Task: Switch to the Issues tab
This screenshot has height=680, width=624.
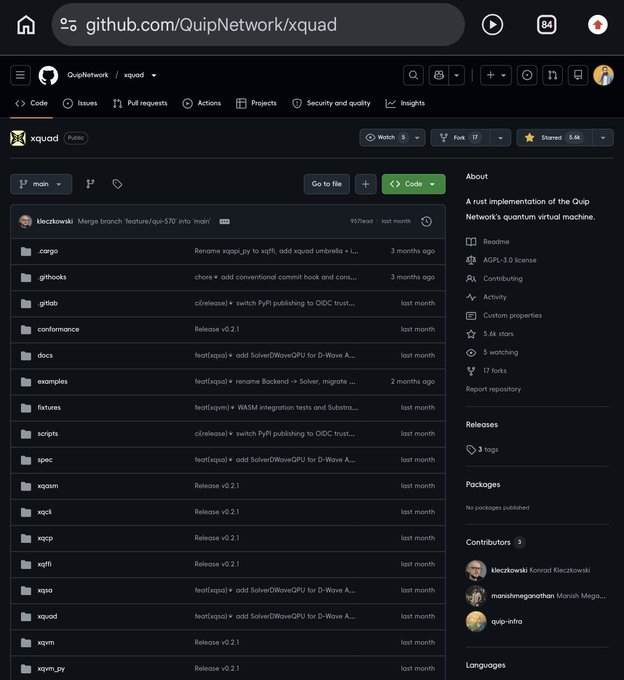Action: [x=80, y=103]
